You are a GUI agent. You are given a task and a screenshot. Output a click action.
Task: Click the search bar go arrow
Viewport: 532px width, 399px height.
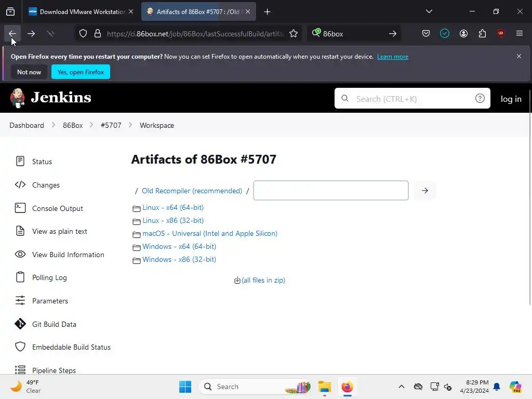[x=393, y=34]
